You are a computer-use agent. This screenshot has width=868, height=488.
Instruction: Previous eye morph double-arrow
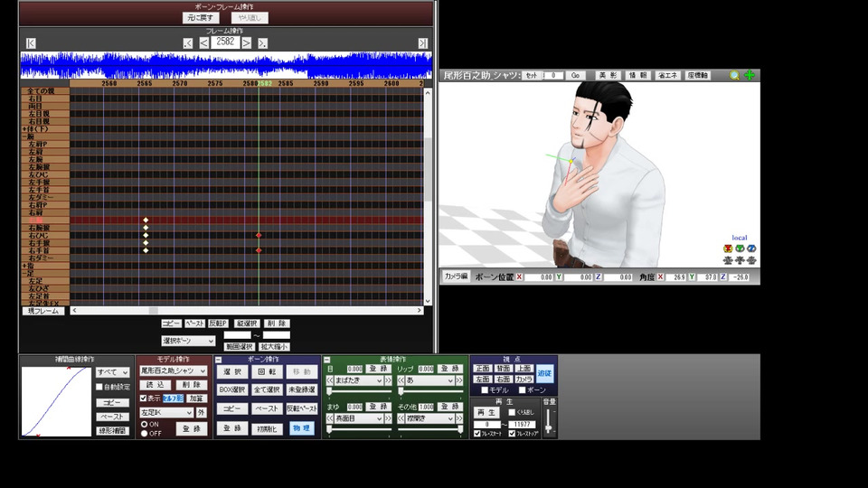(330, 380)
